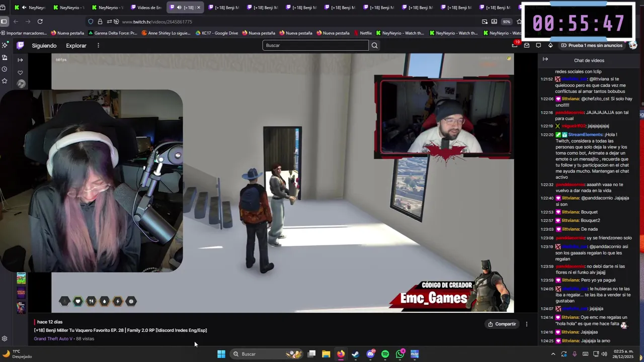Open the Twitch home logo
This screenshot has height=362, width=644.
click(x=20, y=45)
